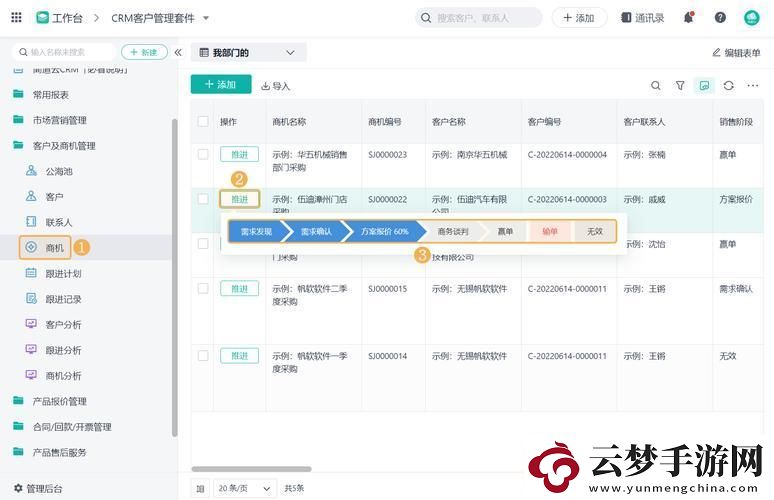774x500 pixels.
Task: Click the refresh icon
Action: [x=729, y=85]
